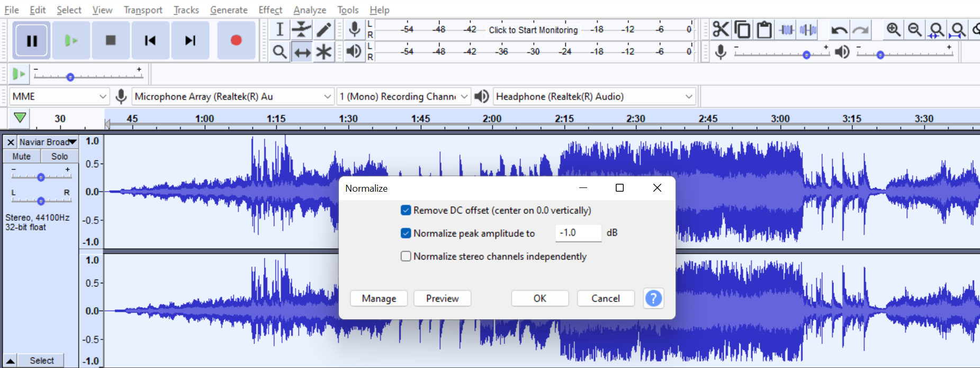Click the playback volume slider handle
The image size is (980, 368).
click(x=880, y=55)
